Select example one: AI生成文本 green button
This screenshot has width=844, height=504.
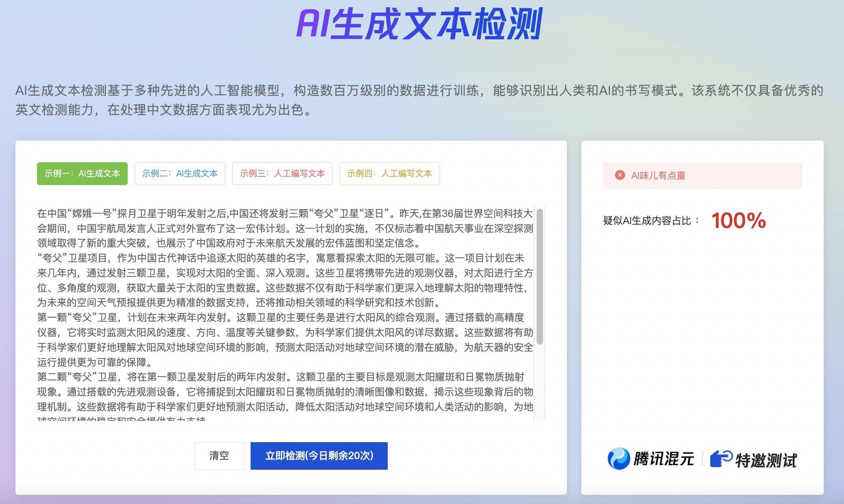82,174
